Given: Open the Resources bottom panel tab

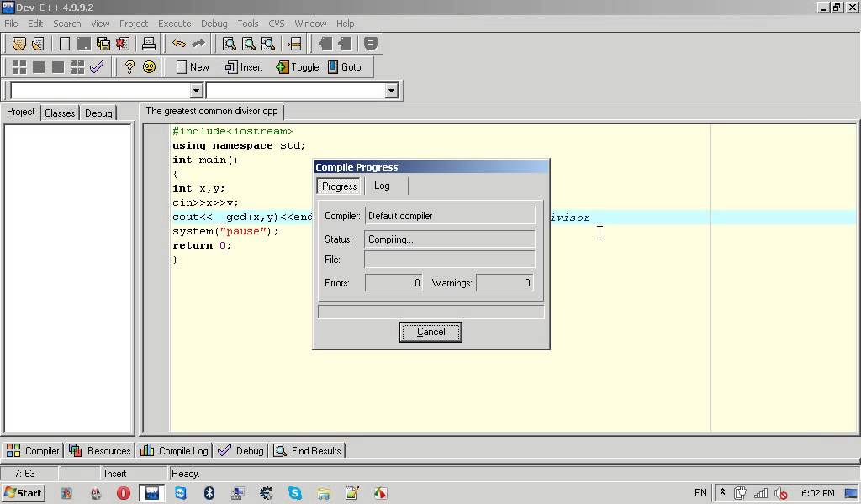Looking at the screenshot, I should (x=100, y=451).
